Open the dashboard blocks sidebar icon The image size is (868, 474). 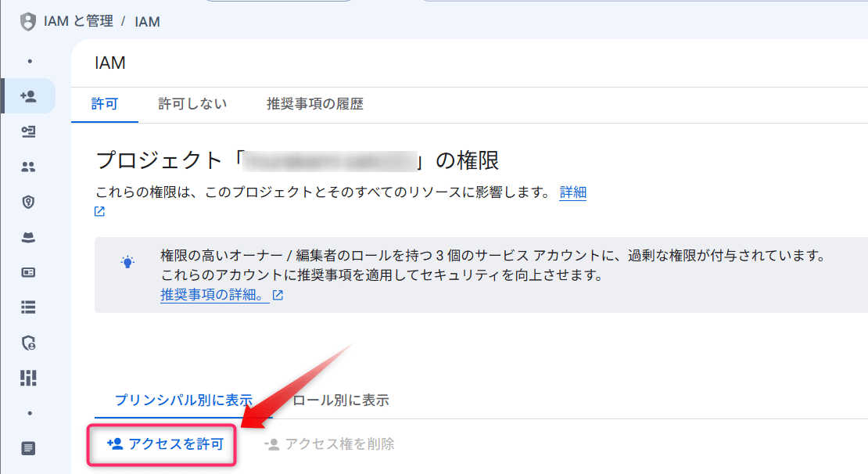click(x=28, y=379)
